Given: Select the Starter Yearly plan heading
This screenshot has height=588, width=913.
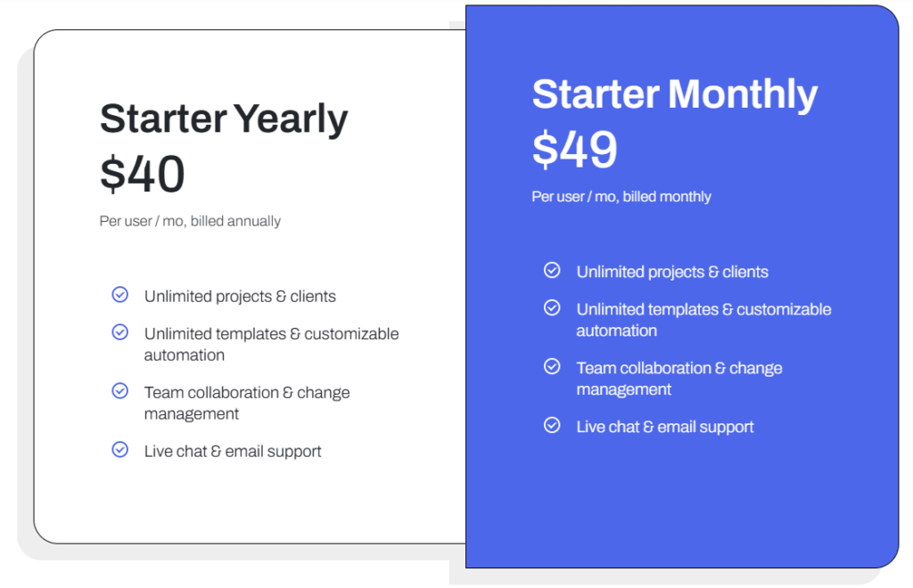Looking at the screenshot, I should pos(224,119).
